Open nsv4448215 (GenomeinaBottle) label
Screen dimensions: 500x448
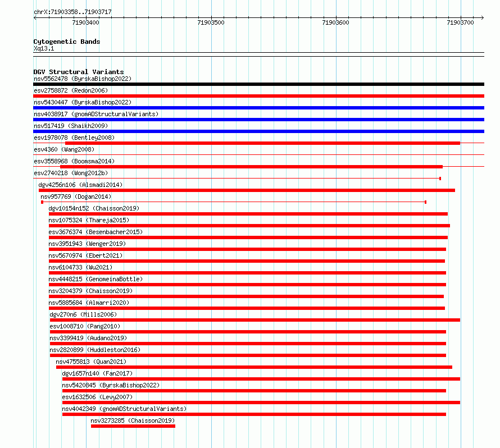coord(96,279)
